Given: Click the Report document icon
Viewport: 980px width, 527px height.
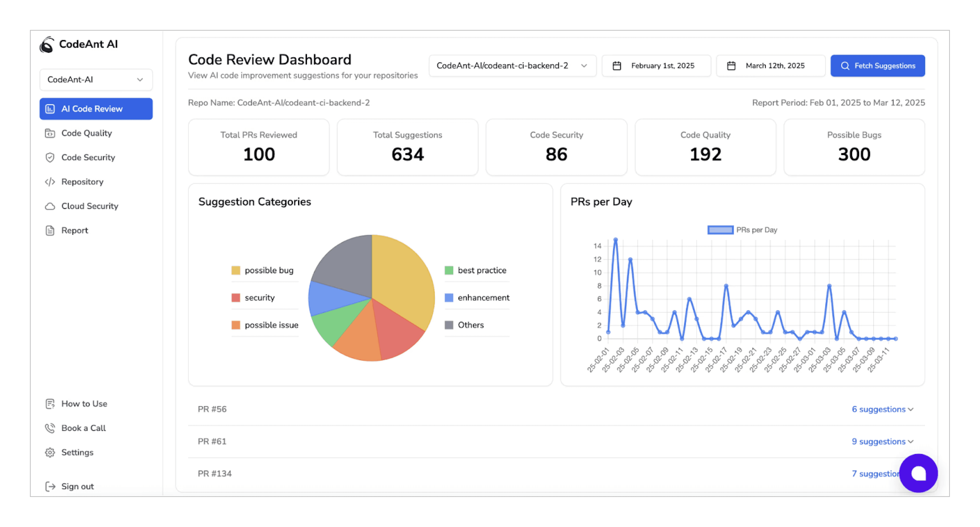Looking at the screenshot, I should tap(51, 230).
